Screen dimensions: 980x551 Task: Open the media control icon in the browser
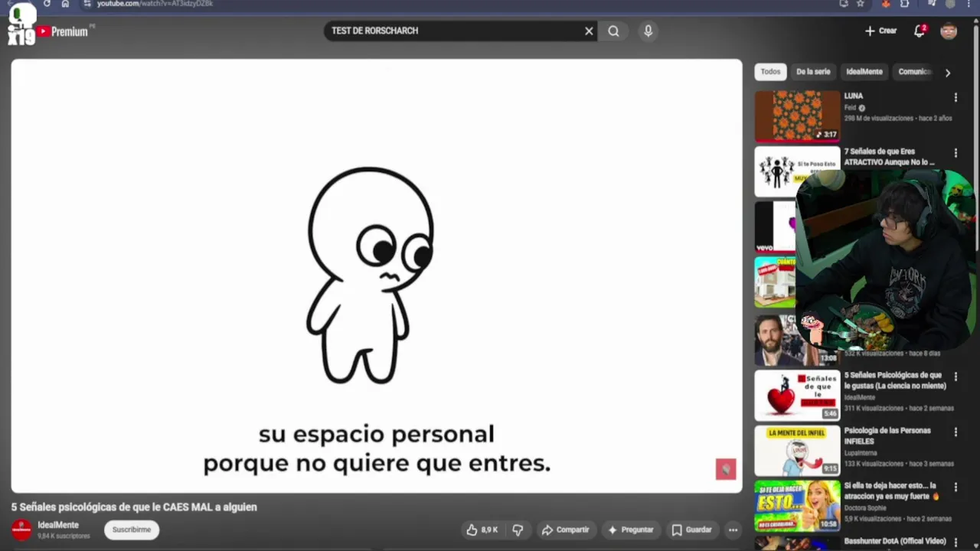[x=932, y=4]
